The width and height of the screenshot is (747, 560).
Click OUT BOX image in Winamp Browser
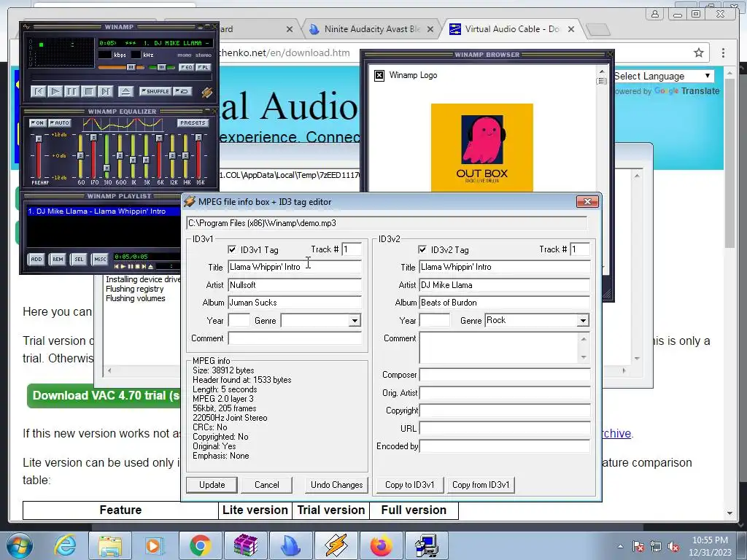pyautogui.click(x=481, y=147)
